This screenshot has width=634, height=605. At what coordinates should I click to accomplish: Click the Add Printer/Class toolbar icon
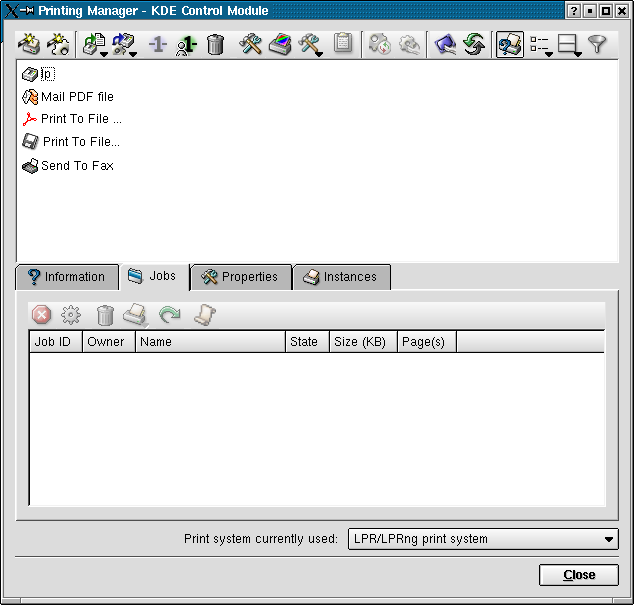tap(29, 44)
